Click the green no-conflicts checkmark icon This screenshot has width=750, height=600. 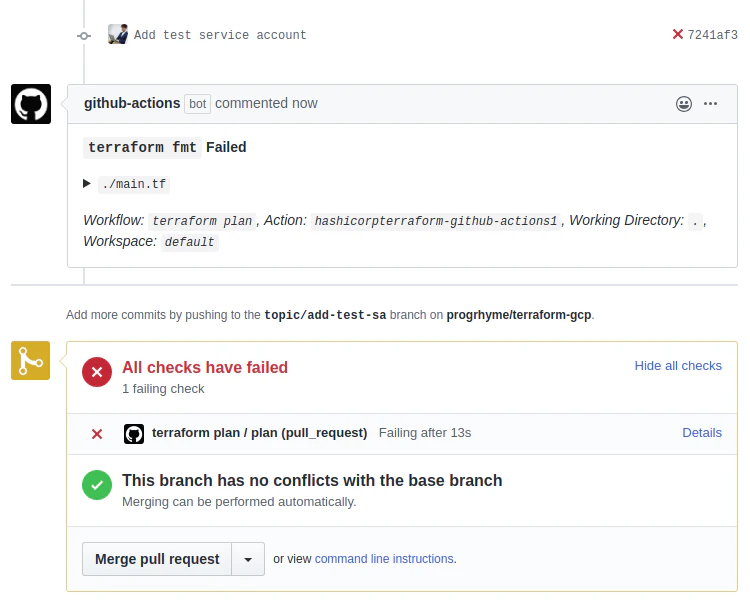coord(97,485)
